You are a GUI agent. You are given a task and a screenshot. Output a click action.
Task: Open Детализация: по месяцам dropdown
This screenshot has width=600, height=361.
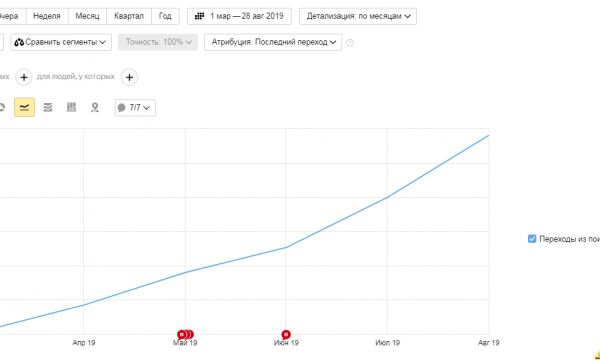tap(358, 16)
